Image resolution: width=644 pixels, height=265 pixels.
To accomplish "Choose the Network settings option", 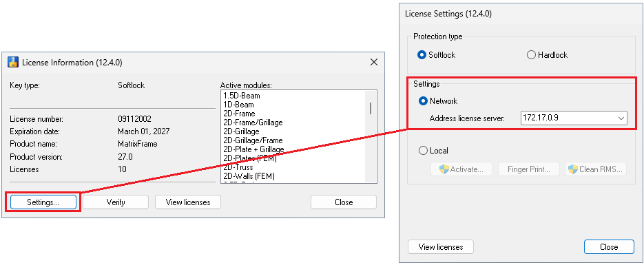I will [x=438, y=101].
